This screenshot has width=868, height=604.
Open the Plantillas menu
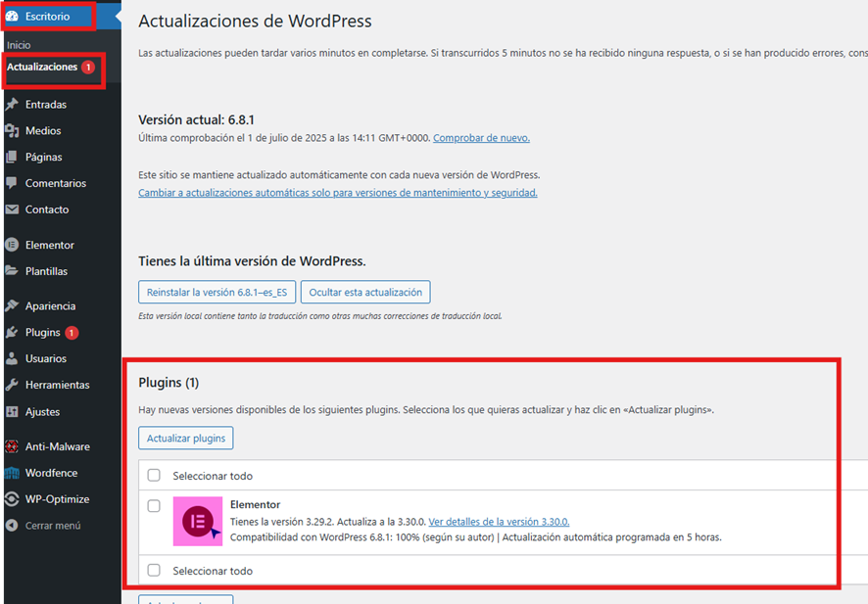pyautogui.click(x=46, y=271)
